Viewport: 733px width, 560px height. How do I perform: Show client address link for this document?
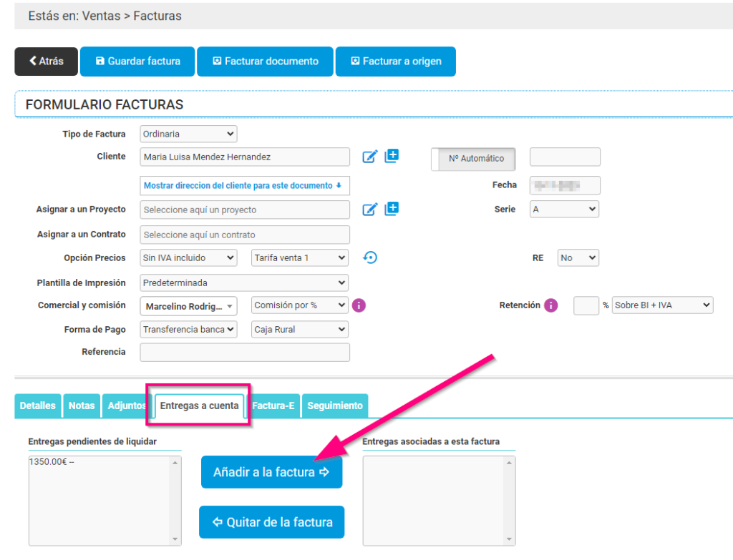pyautogui.click(x=243, y=185)
